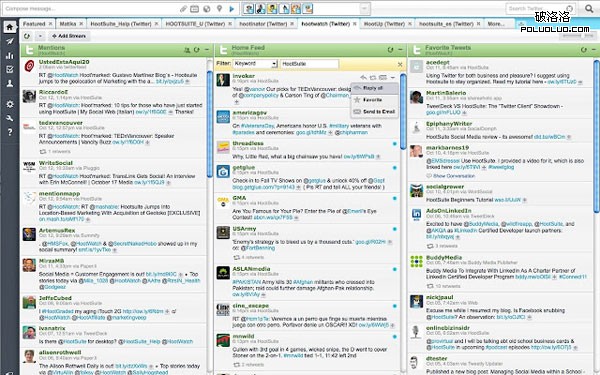600x375 pixels.
Task: Switch to the HootSuite_Help (Twitter) tab
Action: (121, 24)
